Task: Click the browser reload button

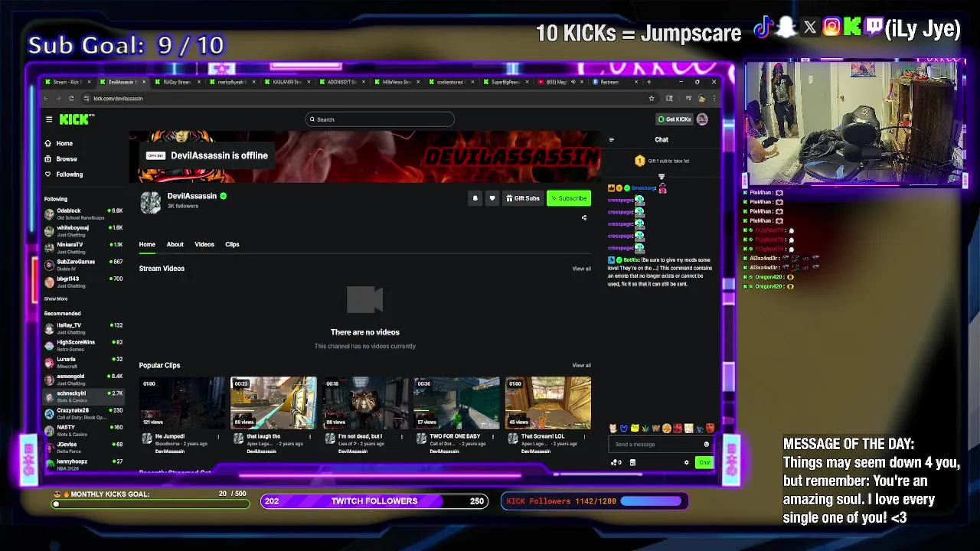Action: pyautogui.click(x=71, y=98)
